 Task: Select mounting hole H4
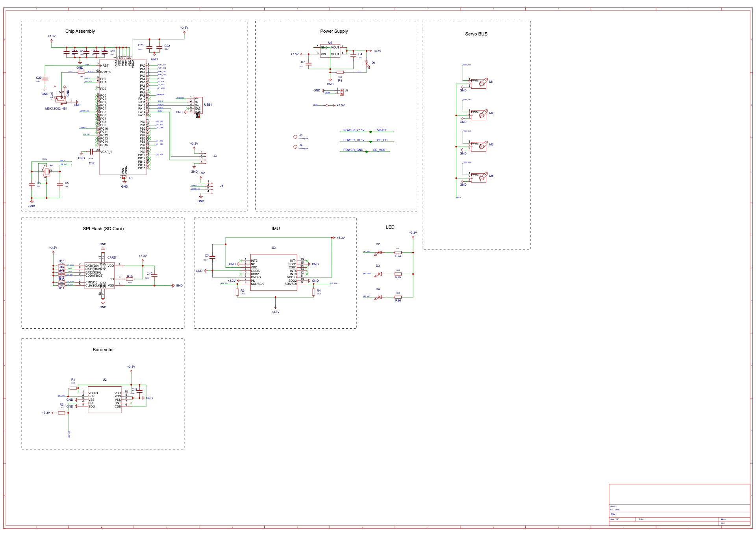tap(295, 147)
